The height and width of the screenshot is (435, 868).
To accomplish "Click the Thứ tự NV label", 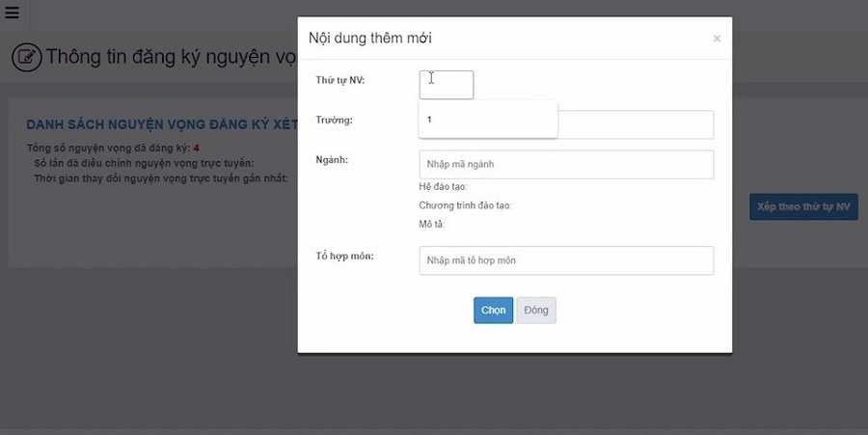I will (x=339, y=80).
